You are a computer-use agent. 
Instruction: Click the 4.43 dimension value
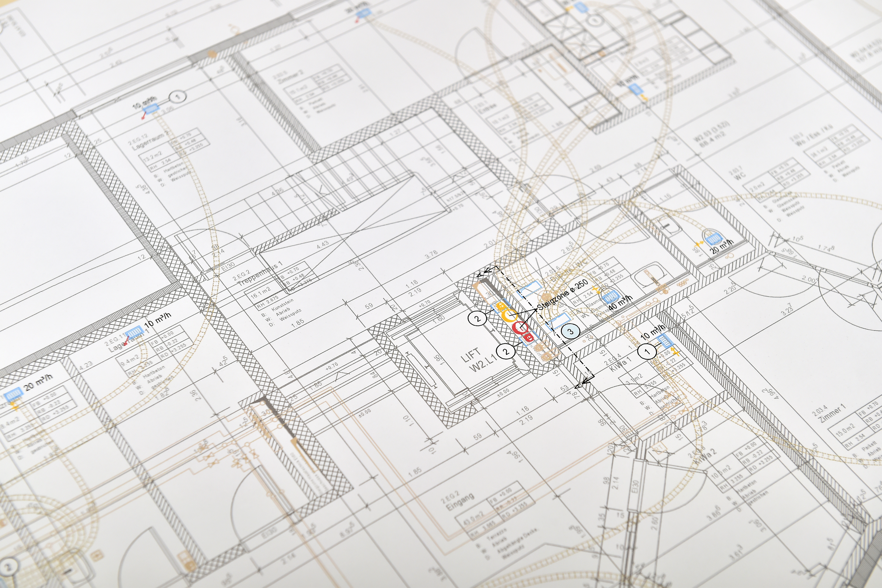(x=323, y=245)
